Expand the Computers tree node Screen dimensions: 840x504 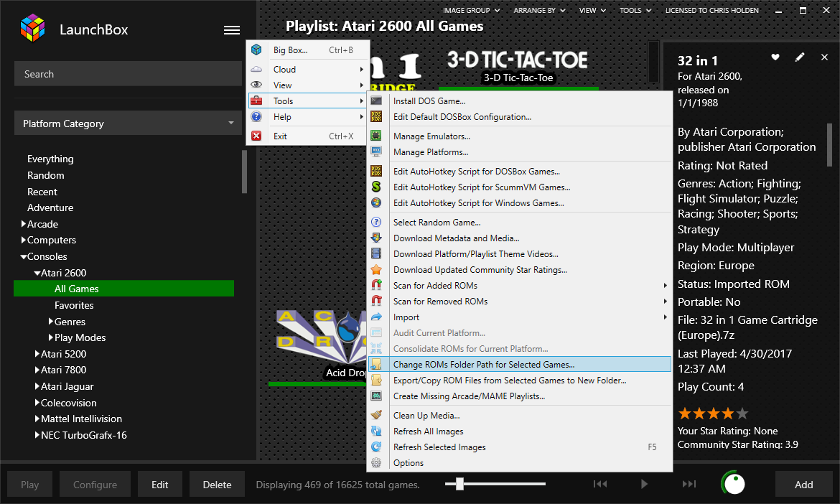24,240
